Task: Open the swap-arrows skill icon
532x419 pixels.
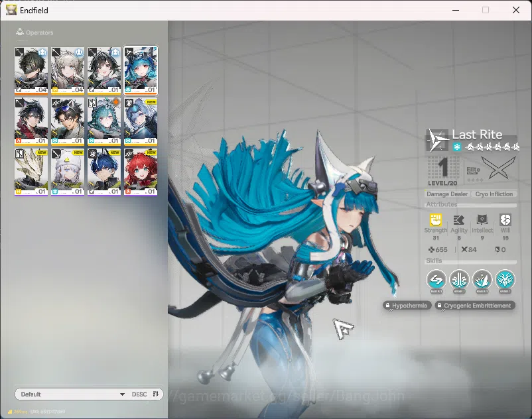Action: [436, 280]
